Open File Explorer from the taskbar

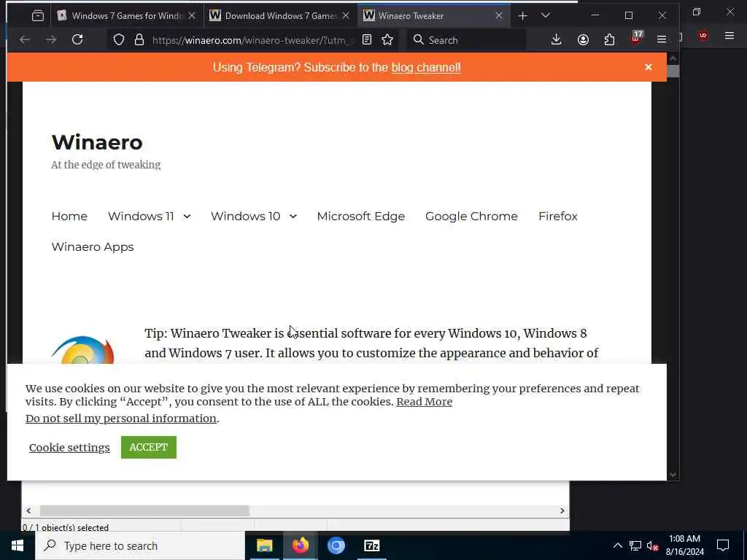tap(264, 545)
